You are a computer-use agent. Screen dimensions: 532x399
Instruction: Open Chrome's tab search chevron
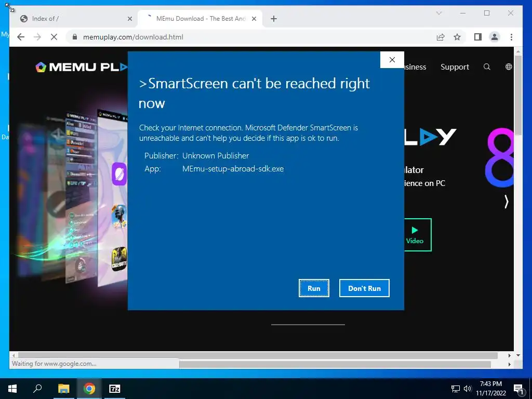tap(438, 13)
